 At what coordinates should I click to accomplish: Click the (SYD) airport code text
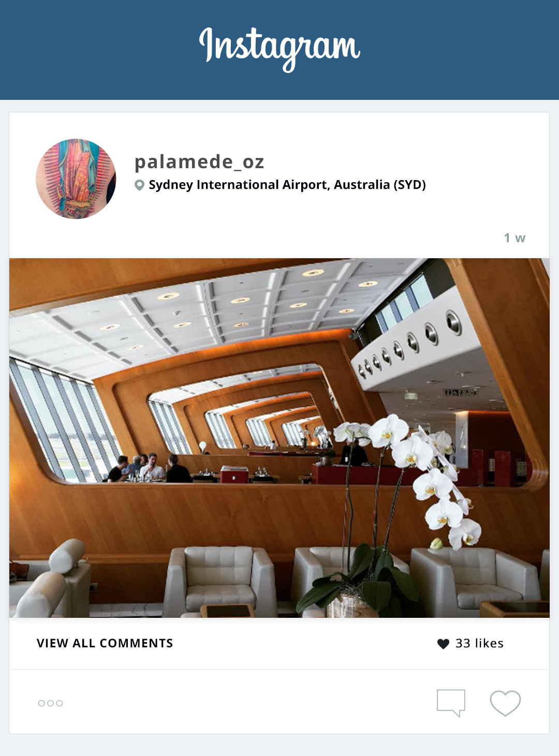coord(409,185)
